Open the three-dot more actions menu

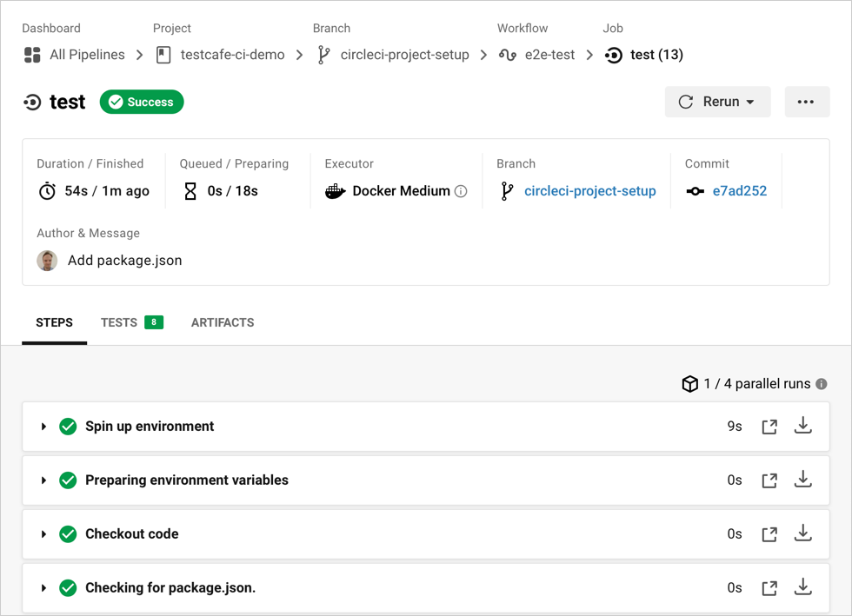tap(805, 102)
